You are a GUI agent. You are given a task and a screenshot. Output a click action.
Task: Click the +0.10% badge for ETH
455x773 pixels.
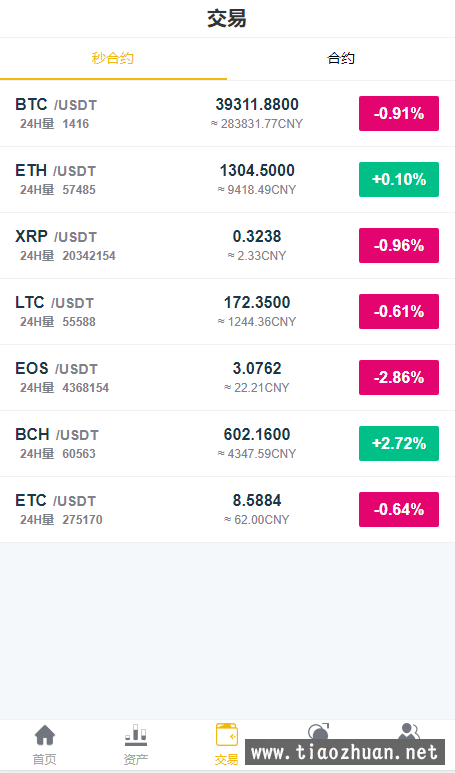(x=399, y=179)
